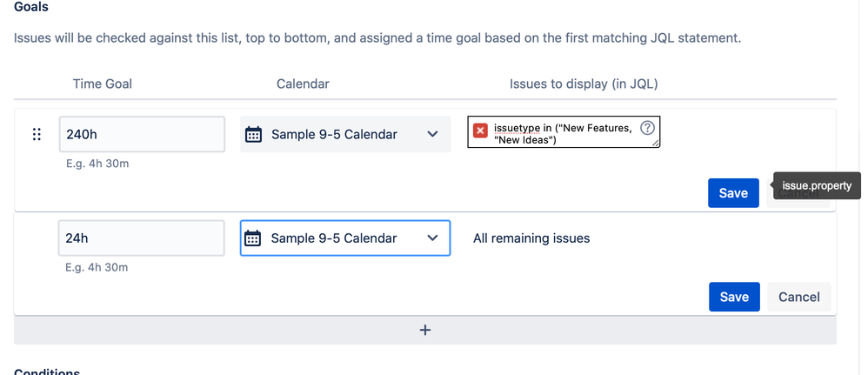Image resolution: width=868 pixels, height=375 pixels.
Task: Save the 240h goal row
Action: coord(733,193)
